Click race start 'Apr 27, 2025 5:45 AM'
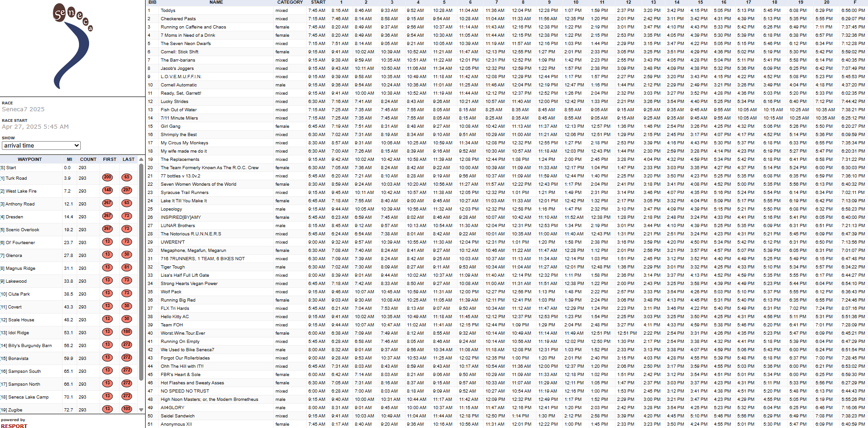The image size is (868, 428). (x=35, y=127)
